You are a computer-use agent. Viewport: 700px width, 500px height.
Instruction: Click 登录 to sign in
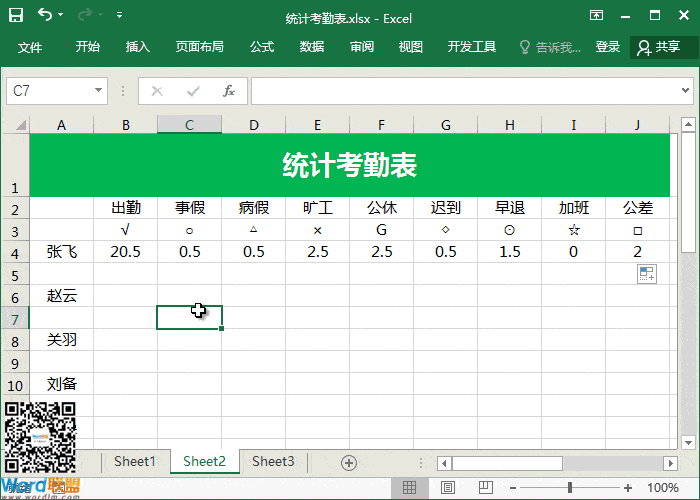click(x=608, y=46)
